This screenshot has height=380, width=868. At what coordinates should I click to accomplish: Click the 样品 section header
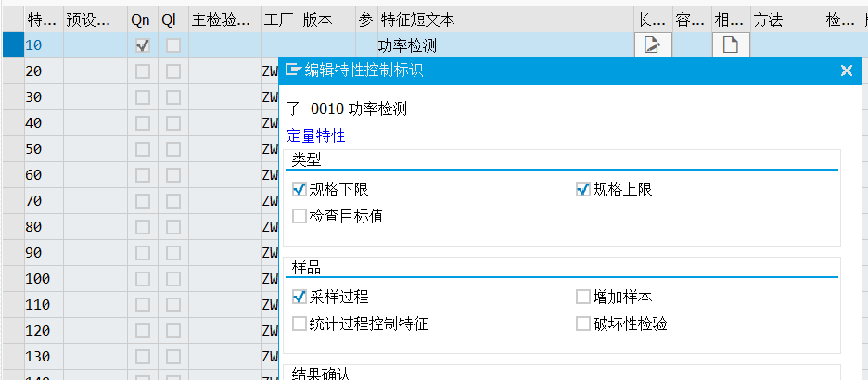click(306, 268)
